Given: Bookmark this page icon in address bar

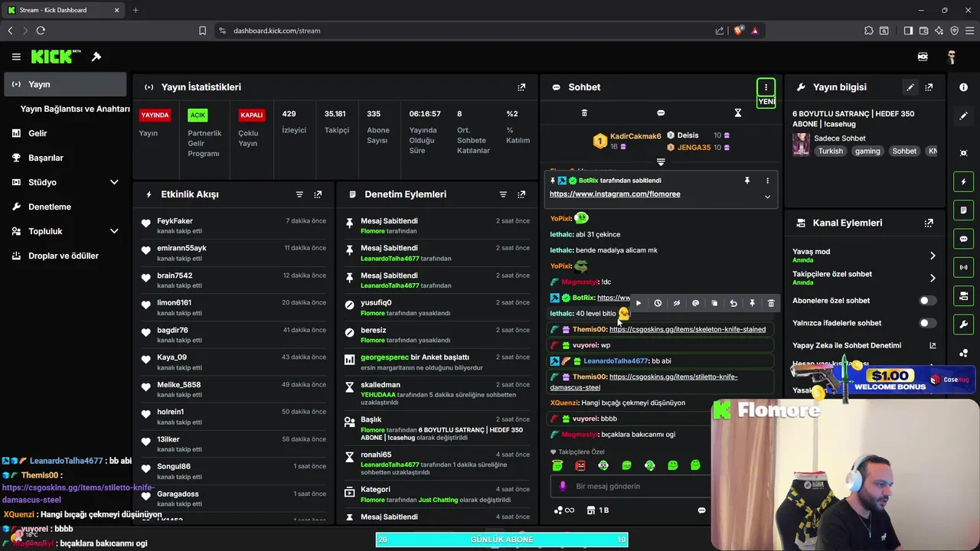Looking at the screenshot, I should [x=202, y=31].
